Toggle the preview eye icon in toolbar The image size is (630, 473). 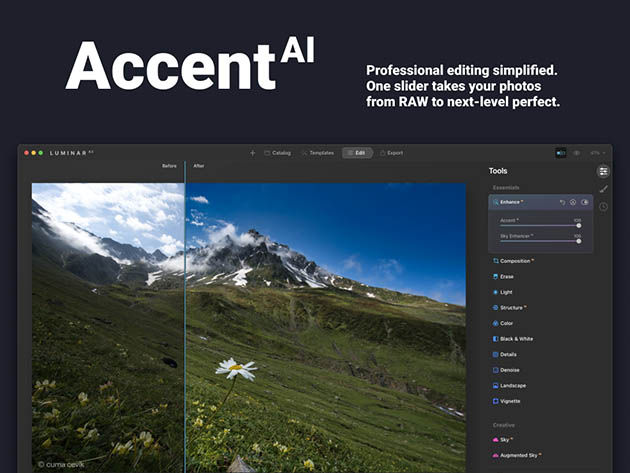point(576,153)
